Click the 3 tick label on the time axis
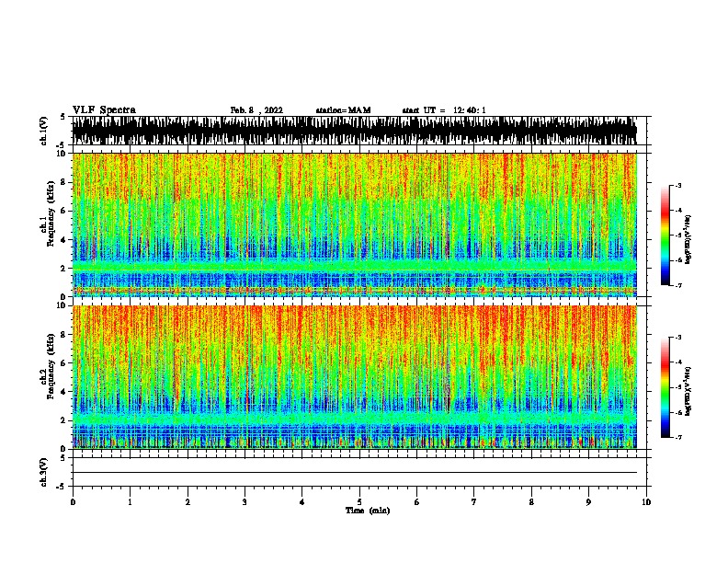This screenshot has height=563, width=728. [245, 501]
